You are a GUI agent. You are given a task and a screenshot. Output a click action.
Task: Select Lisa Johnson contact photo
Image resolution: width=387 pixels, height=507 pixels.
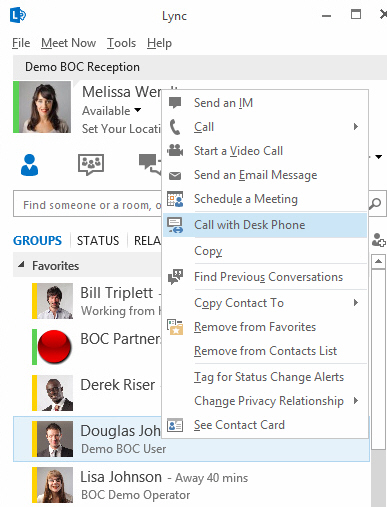coord(54,485)
